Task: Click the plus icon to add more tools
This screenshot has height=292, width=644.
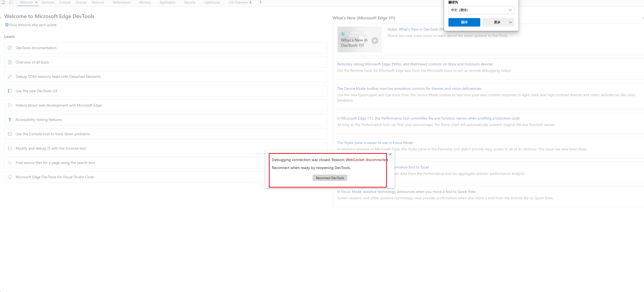Action: tap(261, 2)
